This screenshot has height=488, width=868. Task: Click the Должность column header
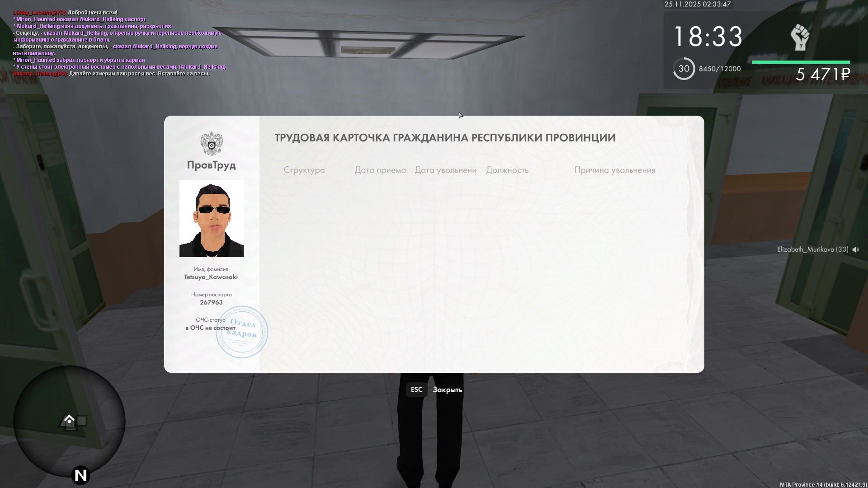[x=507, y=170]
